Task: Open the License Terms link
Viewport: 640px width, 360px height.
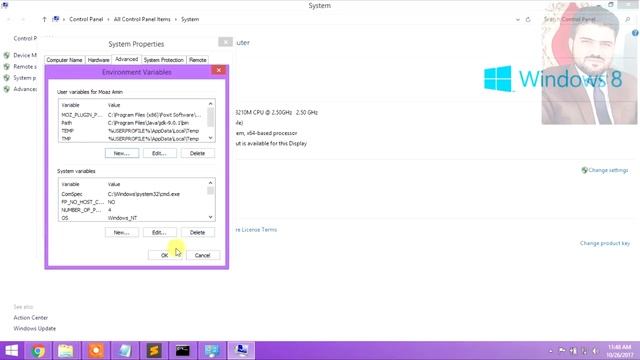Action: point(256,230)
